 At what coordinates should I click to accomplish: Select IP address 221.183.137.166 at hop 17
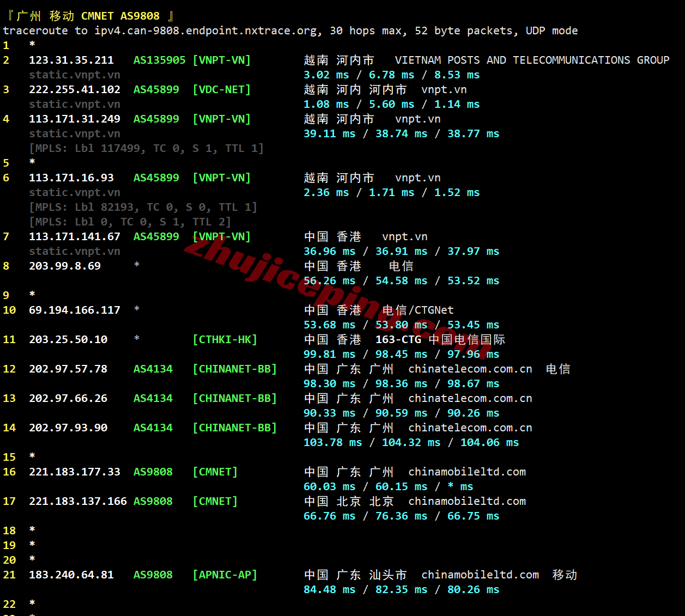click(77, 501)
